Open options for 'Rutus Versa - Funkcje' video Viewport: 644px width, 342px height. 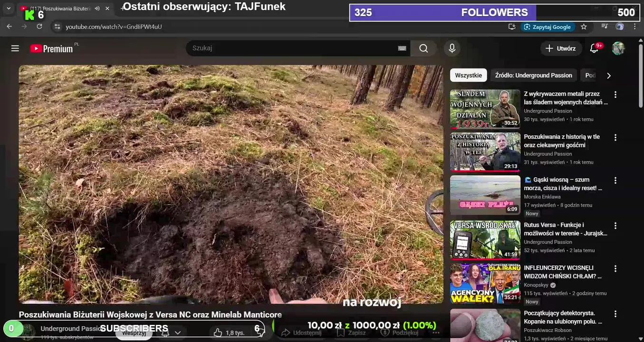click(615, 226)
